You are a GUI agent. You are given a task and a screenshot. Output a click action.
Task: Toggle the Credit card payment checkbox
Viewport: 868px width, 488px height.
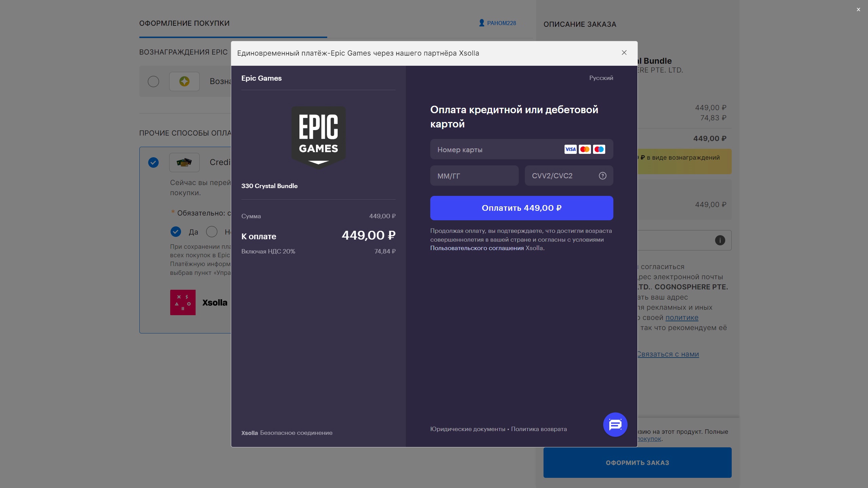[x=153, y=162]
